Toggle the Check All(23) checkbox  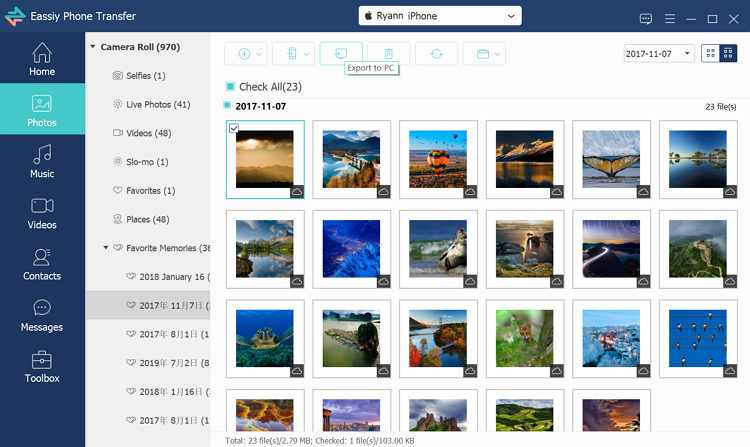[230, 87]
